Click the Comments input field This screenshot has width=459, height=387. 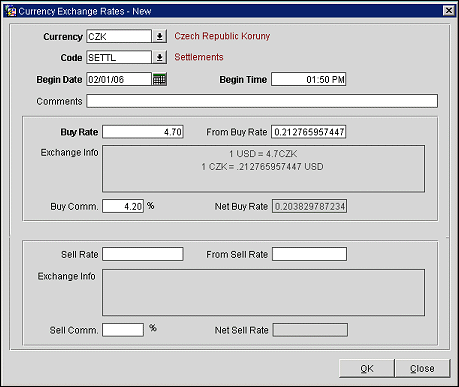(262, 101)
